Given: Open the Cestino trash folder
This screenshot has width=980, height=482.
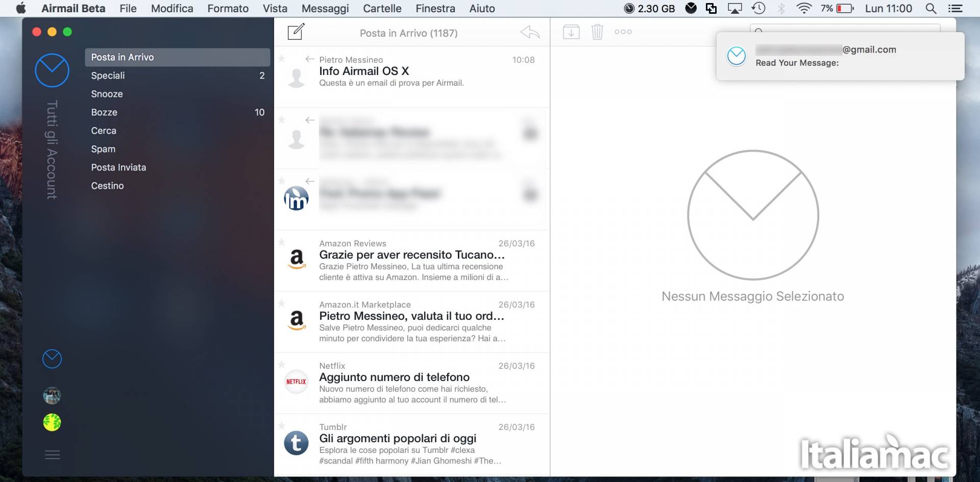Looking at the screenshot, I should 177,186.
